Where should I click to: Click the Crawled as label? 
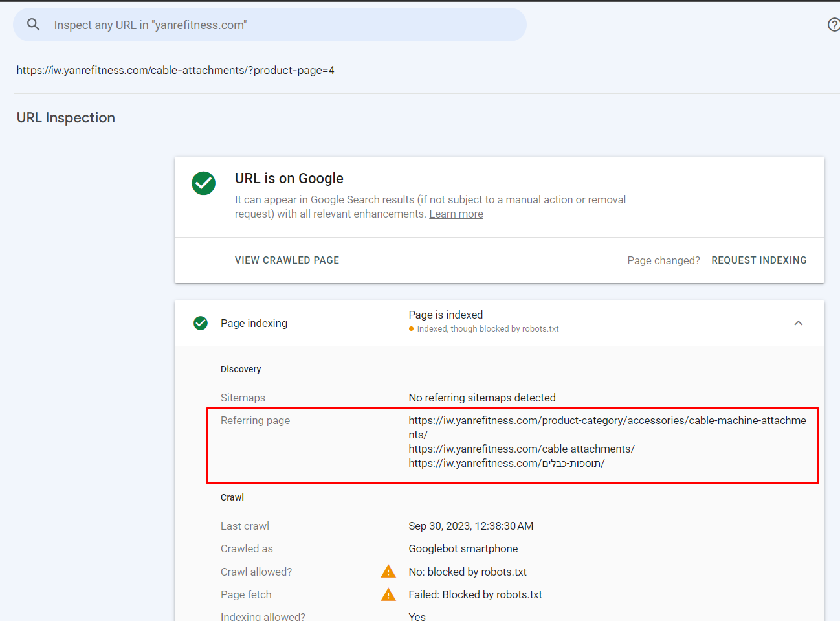click(247, 548)
